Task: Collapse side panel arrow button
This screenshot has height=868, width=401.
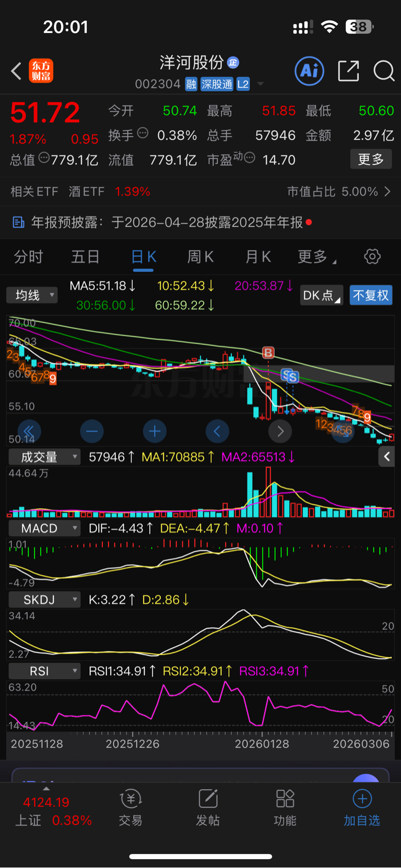Action: point(386,457)
